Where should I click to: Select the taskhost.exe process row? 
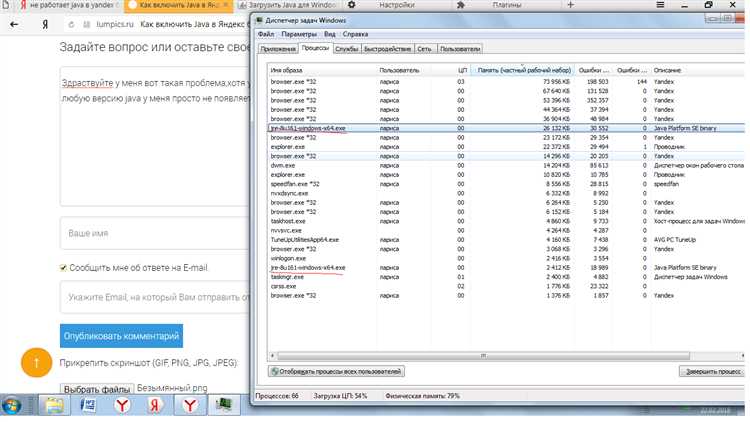[506, 222]
